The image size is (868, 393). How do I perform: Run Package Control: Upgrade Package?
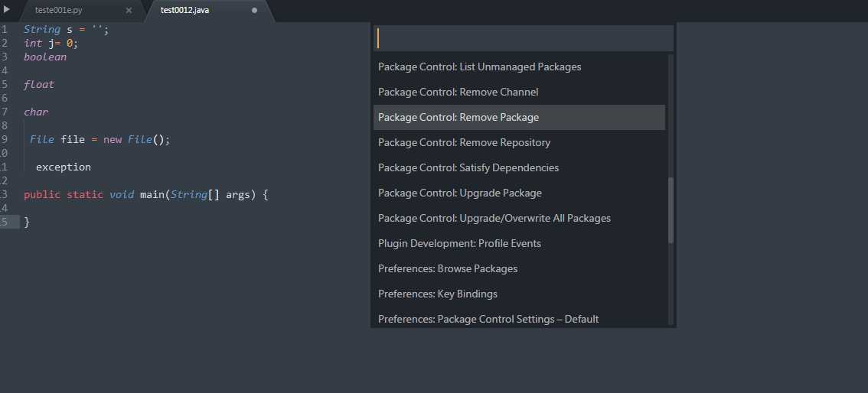tap(460, 193)
